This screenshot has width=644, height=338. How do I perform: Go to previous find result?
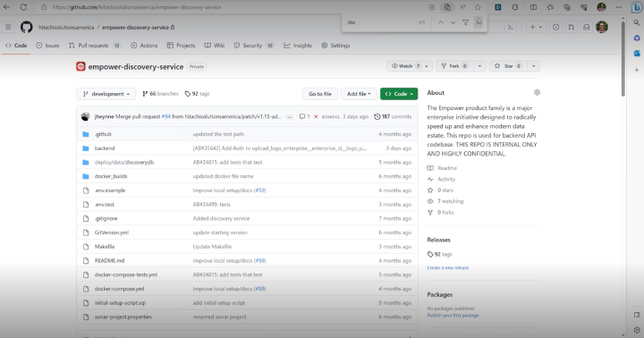pyautogui.click(x=440, y=22)
